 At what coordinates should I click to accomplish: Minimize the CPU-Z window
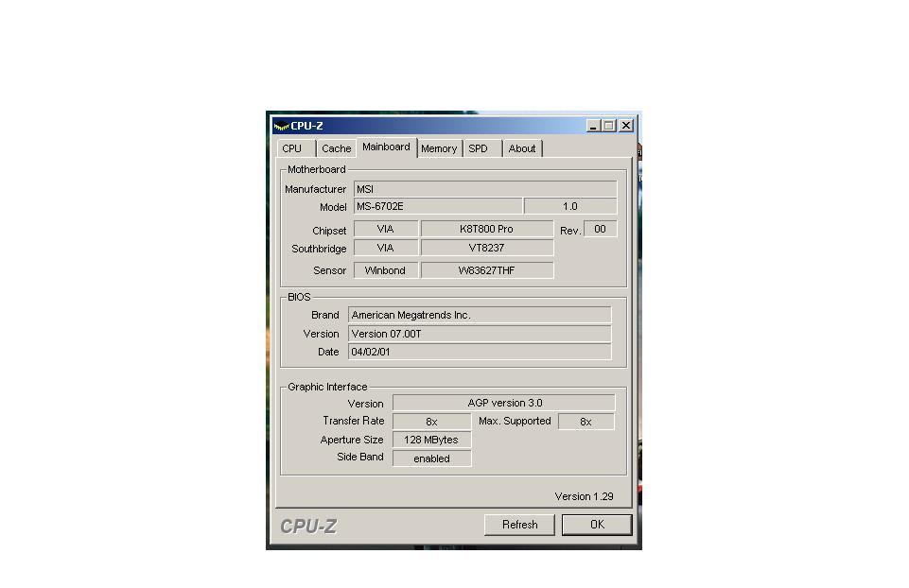[592, 126]
